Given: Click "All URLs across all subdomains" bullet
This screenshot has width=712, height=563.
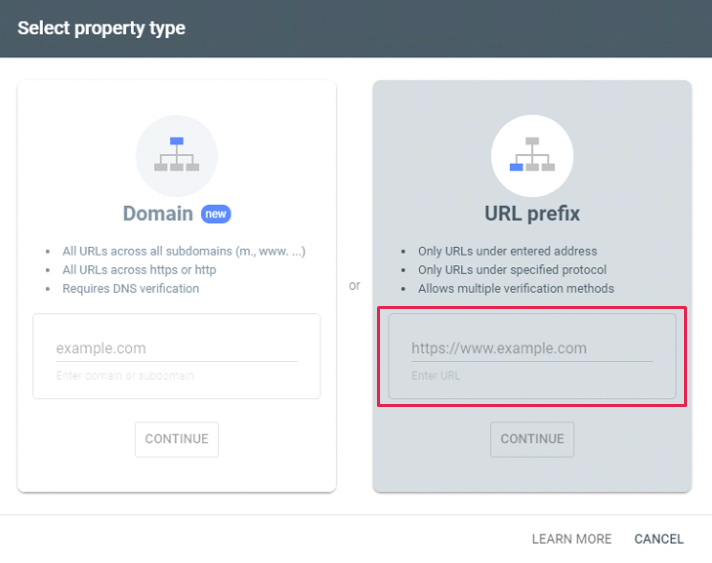Looking at the screenshot, I should click(184, 252).
